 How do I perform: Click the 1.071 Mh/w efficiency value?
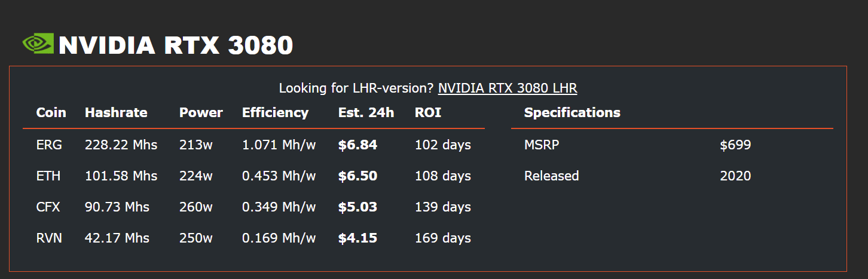[x=279, y=145]
